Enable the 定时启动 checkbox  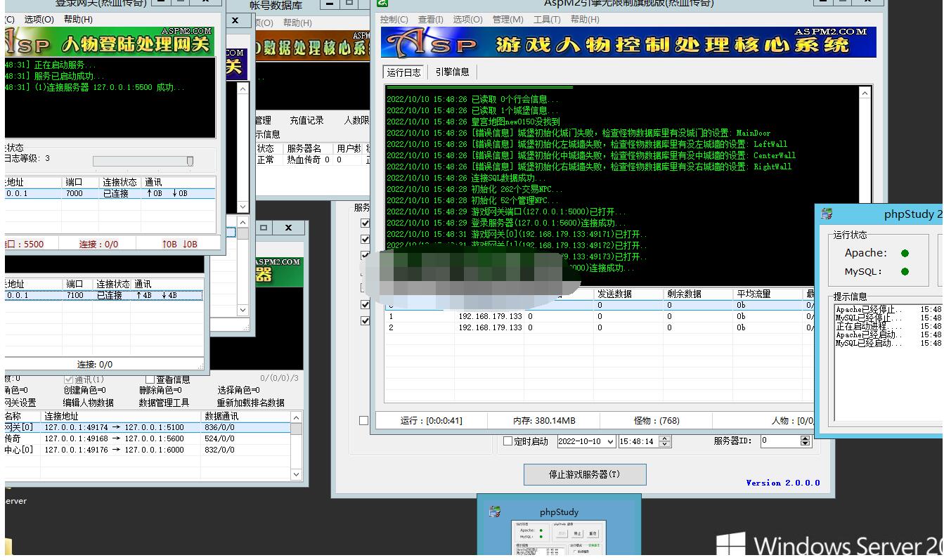click(x=508, y=441)
